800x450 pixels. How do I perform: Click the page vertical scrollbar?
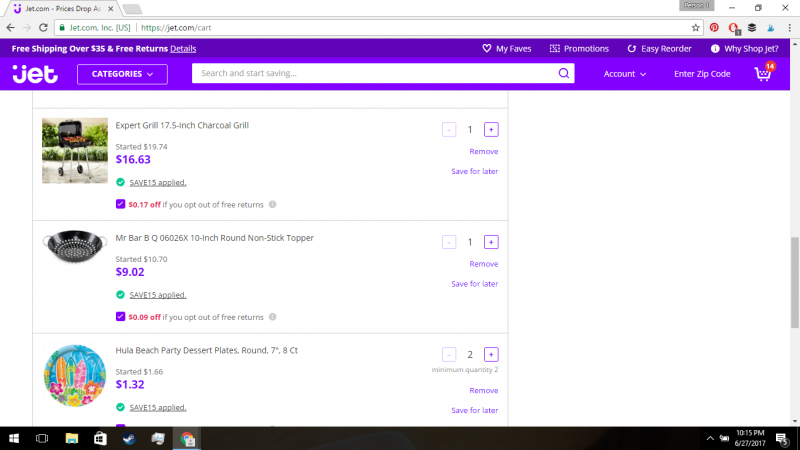[x=794, y=283]
